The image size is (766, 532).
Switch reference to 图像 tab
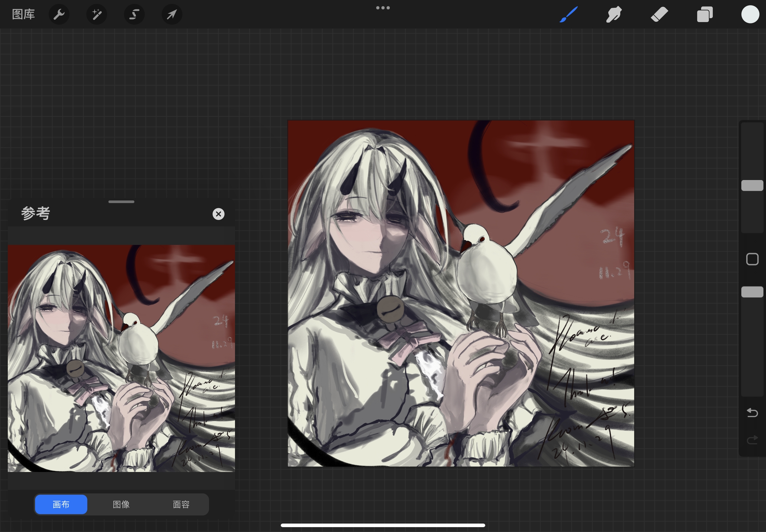pos(121,504)
